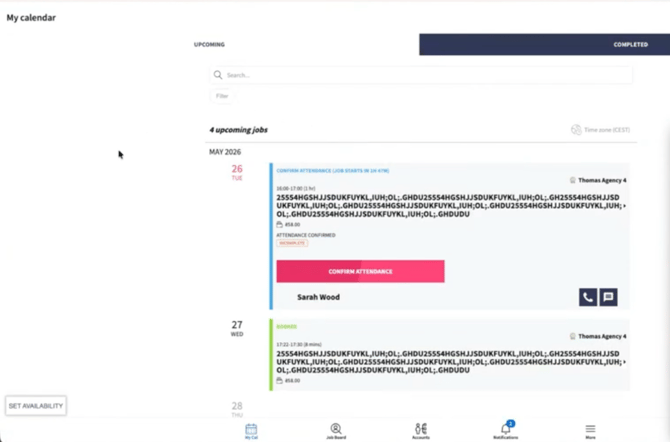Open the Filter button

222,96
